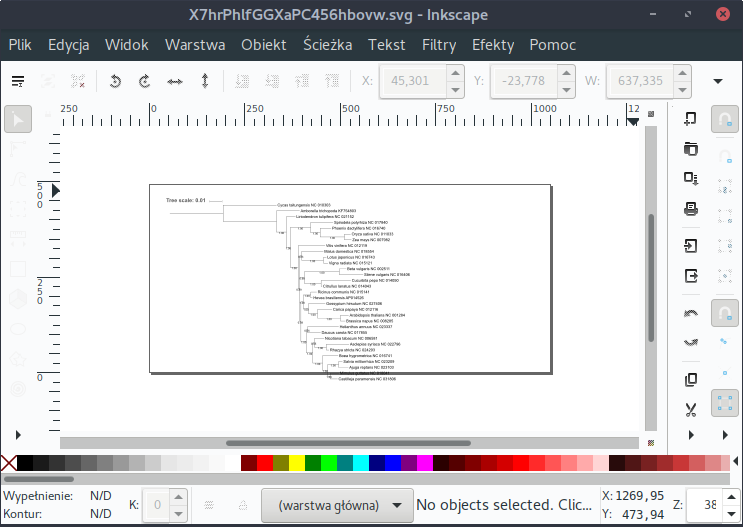Click the Print document icon

[690, 209]
